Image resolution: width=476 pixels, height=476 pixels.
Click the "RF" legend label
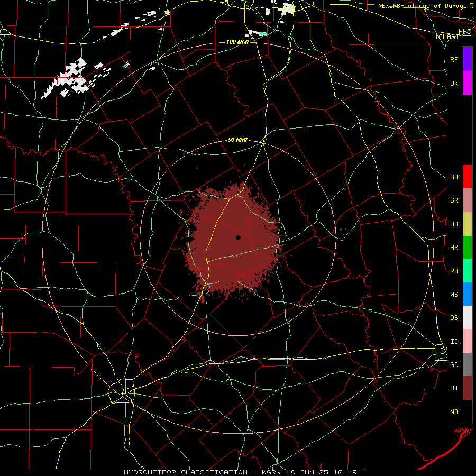point(454,59)
